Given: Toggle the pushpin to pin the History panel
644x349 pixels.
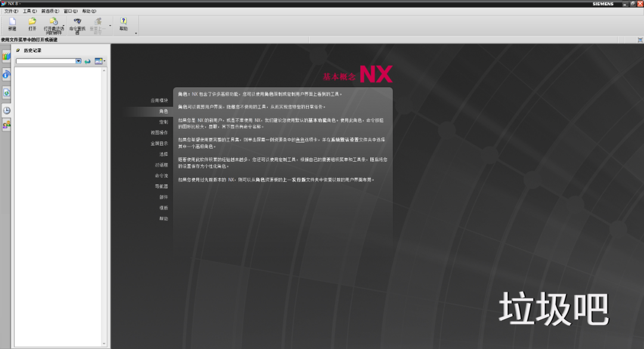Looking at the screenshot, I should [x=18, y=51].
